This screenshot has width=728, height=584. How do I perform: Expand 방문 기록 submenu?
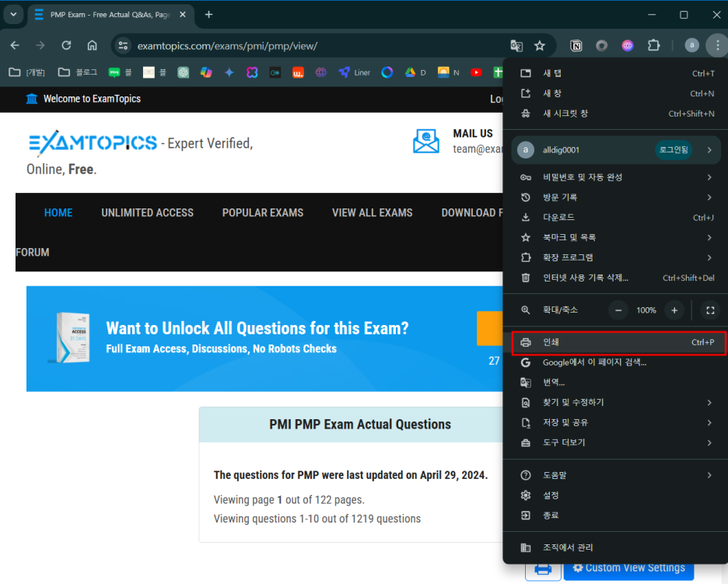coord(617,198)
